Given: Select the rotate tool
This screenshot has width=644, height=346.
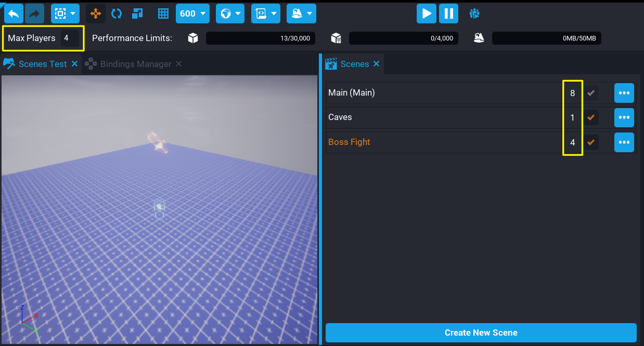Looking at the screenshot, I should [x=117, y=14].
